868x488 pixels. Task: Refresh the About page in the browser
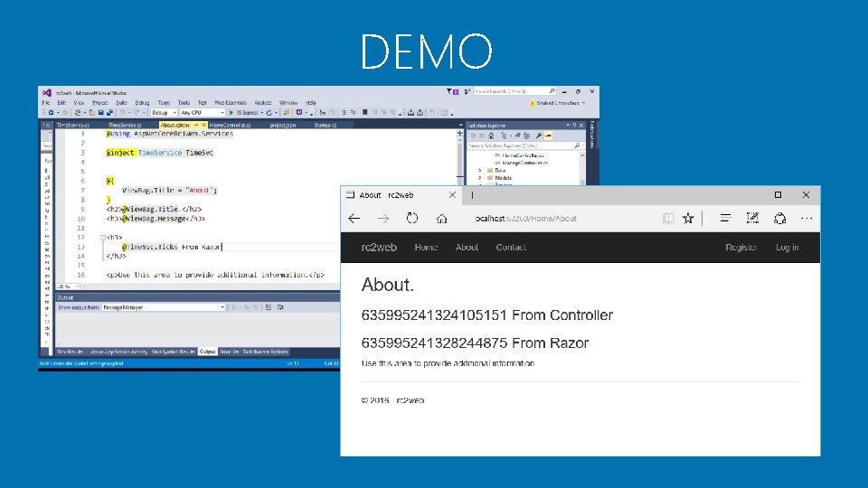tap(412, 218)
